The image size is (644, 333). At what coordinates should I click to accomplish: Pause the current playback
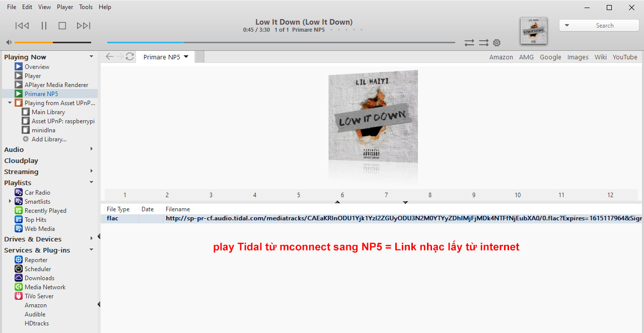point(44,26)
